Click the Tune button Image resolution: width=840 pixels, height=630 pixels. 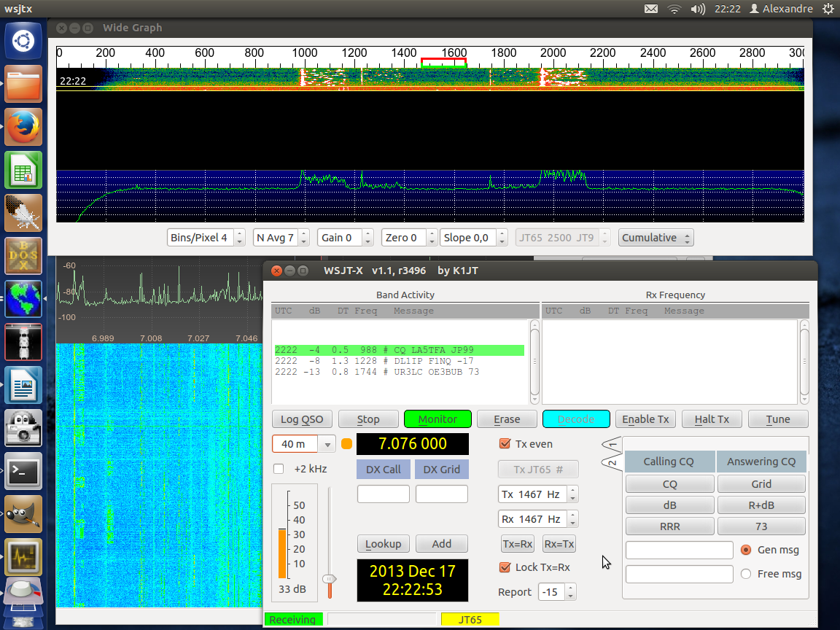click(778, 419)
